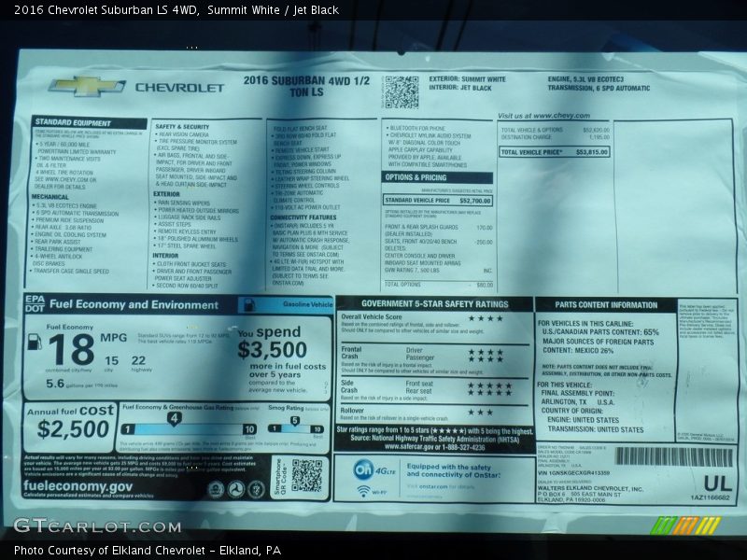The width and height of the screenshot is (747, 560).
Task: Click the DESTINATION CHARGE line
Action: click(555, 137)
